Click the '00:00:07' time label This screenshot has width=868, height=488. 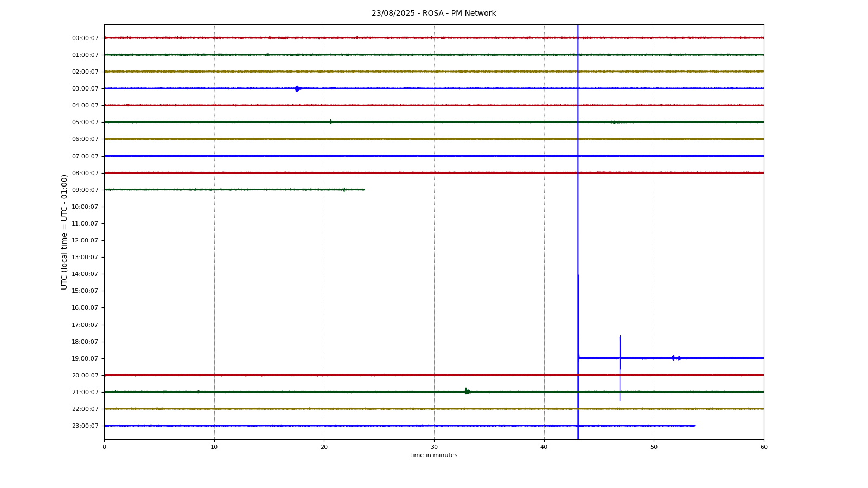(85, 38)
